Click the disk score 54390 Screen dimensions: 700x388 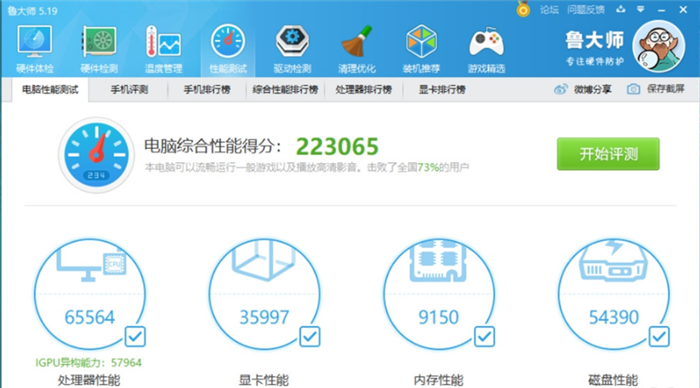tap(613, 317)
